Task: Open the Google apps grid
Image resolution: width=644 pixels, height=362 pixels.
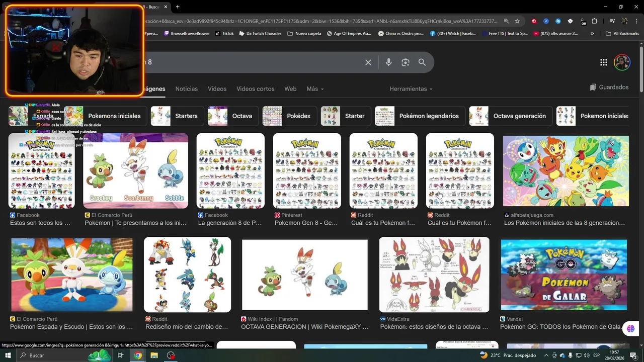Action: (x=604, y=62)
